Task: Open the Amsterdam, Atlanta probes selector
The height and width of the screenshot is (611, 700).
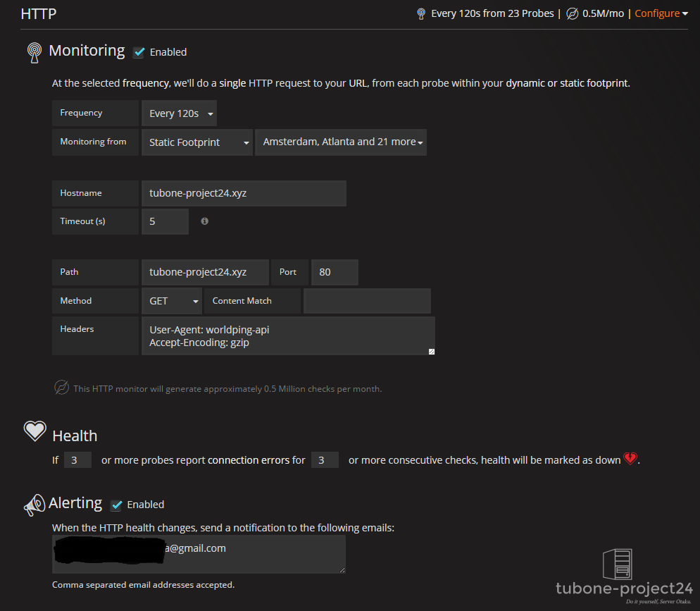Action: (x=341, y=142)
